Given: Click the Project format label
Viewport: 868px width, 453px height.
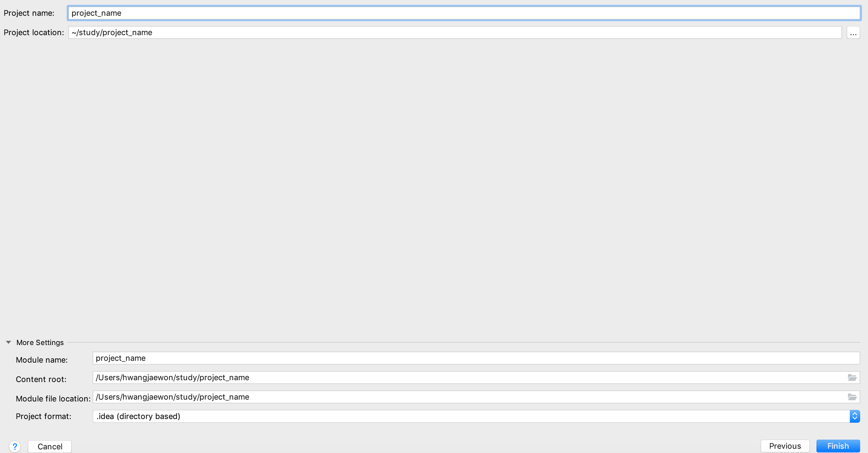Looking at the screenshot, I should [43, 416].
